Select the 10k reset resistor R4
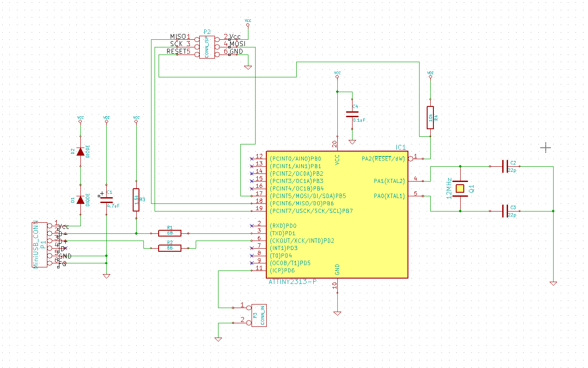Viewport: 588px width, 368px height. pos(430,117)
